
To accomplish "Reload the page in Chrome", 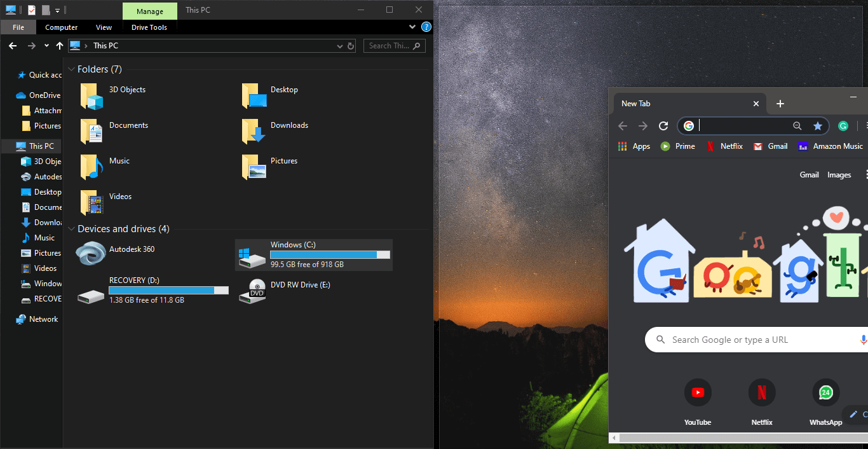I will (663, 126).
